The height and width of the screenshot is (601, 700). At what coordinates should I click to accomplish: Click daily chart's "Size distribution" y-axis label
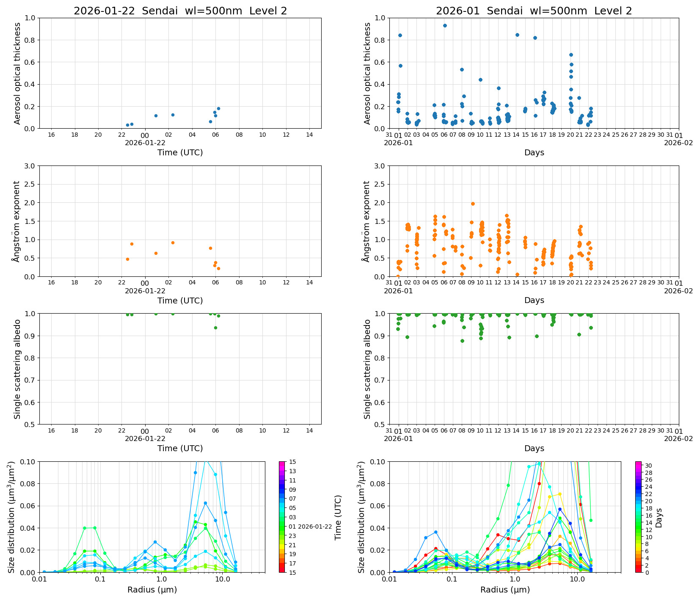click(11, 517)
